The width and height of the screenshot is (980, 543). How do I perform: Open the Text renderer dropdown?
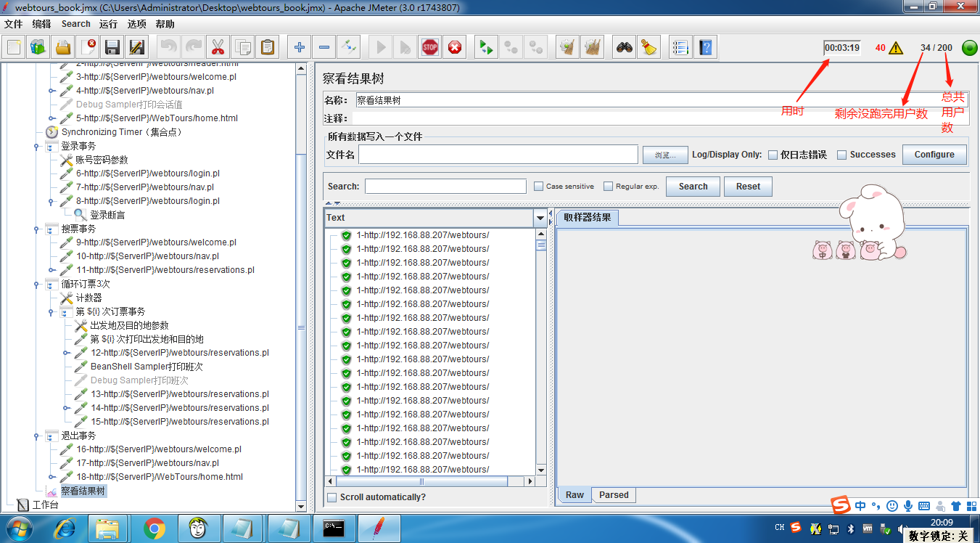(540, 218)
